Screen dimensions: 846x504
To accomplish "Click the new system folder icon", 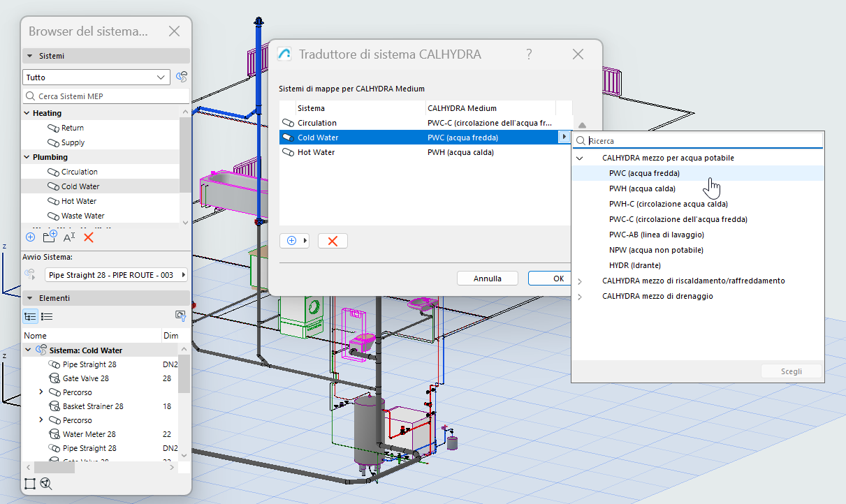I will tap(50, 237).
